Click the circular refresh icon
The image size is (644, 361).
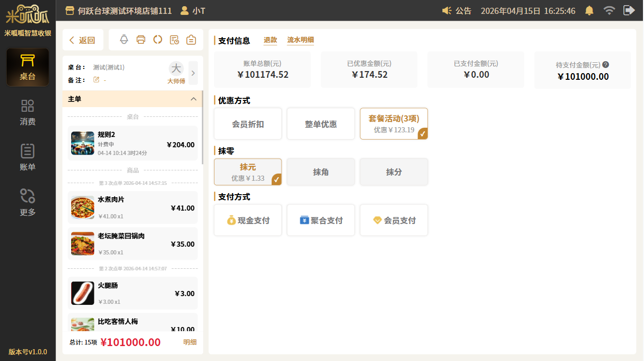coord(158,40)
